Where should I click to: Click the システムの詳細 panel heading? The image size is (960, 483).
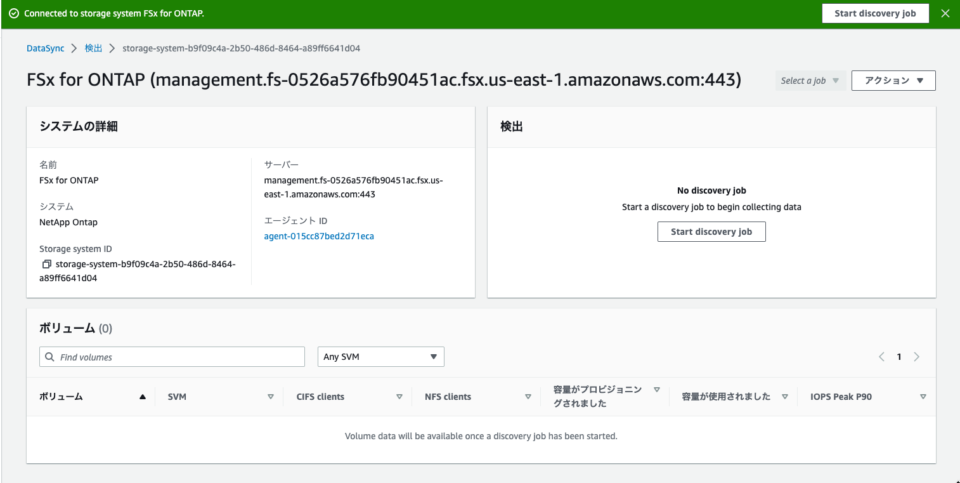[x=78, y=127]
